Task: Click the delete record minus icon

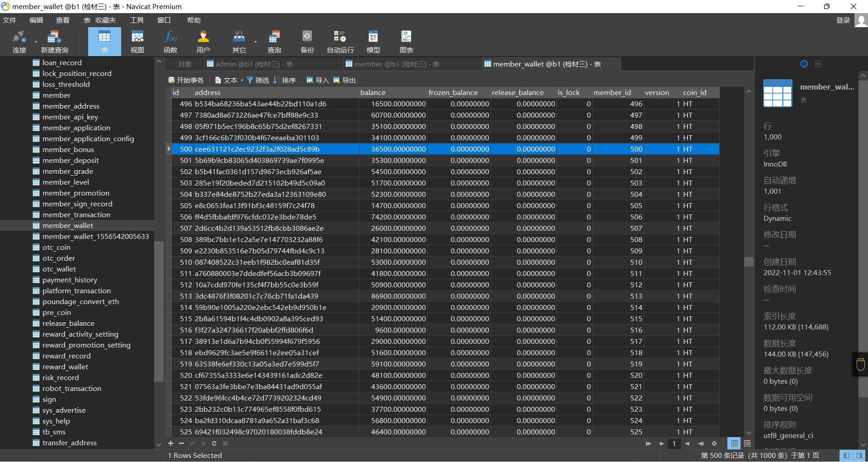Action: (181, 443)
